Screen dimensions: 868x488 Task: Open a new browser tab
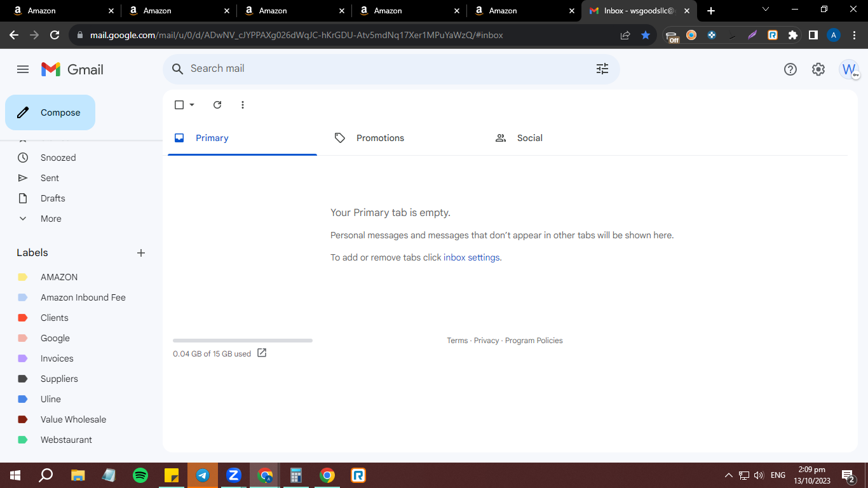tap(711, 11)
